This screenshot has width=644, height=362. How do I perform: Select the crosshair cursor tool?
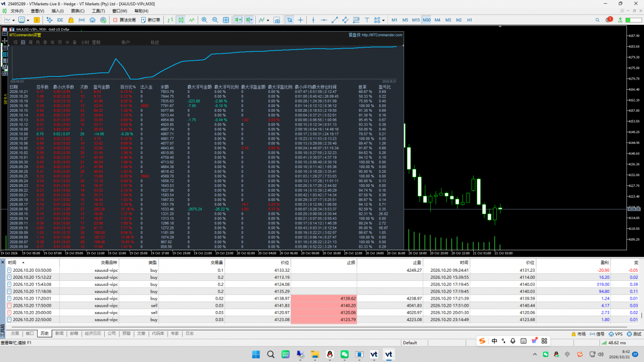(301, 20)
